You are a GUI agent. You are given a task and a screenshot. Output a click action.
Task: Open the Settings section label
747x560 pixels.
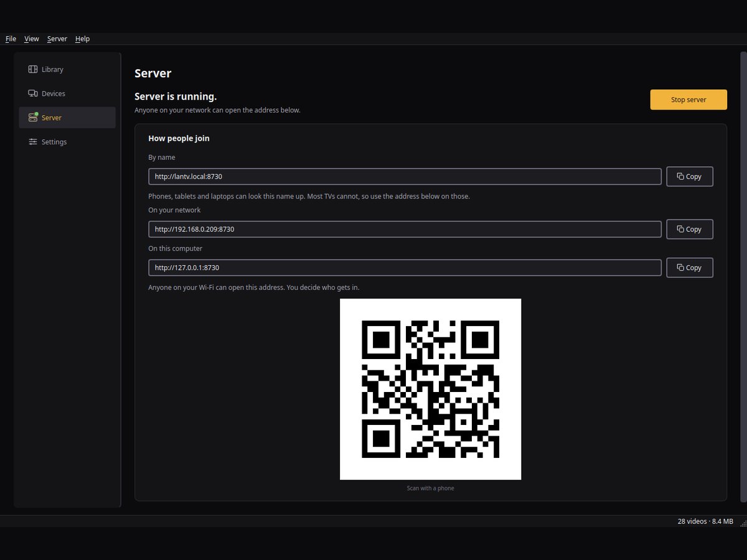point(54,142)
